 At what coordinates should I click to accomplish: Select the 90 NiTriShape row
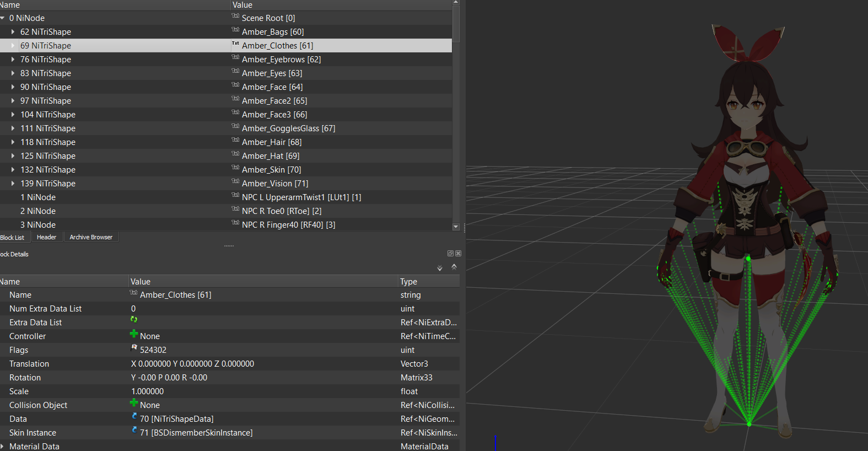click(x=226, y=87)
